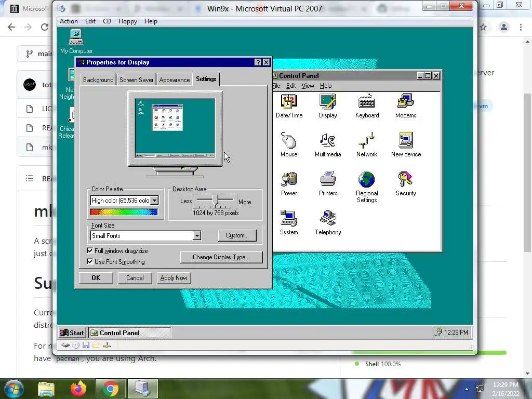
Task: Expand the Font Size dropdown arrow
Action: [x=197, y=236]
